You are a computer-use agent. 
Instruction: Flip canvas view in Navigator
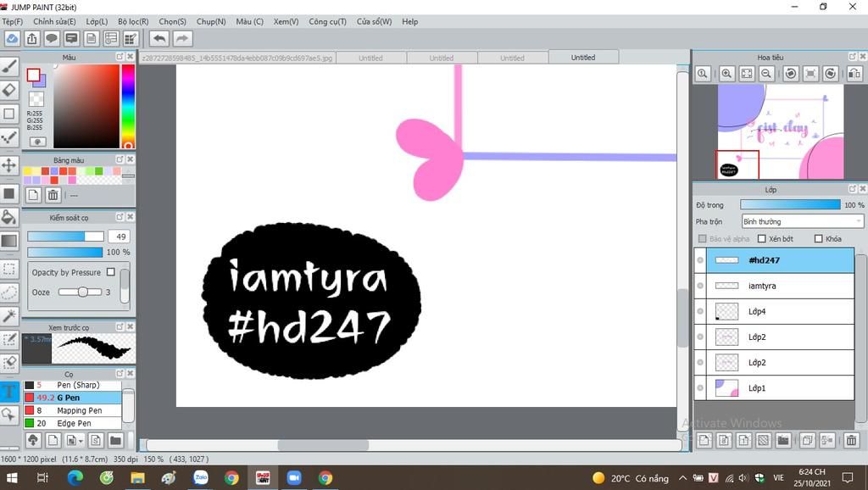[854, 74]
